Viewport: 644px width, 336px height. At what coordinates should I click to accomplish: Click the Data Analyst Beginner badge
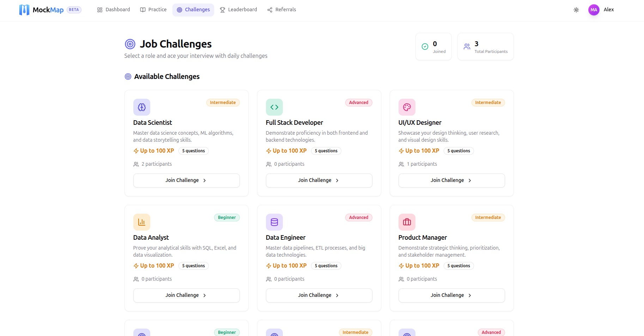(227, 218)
